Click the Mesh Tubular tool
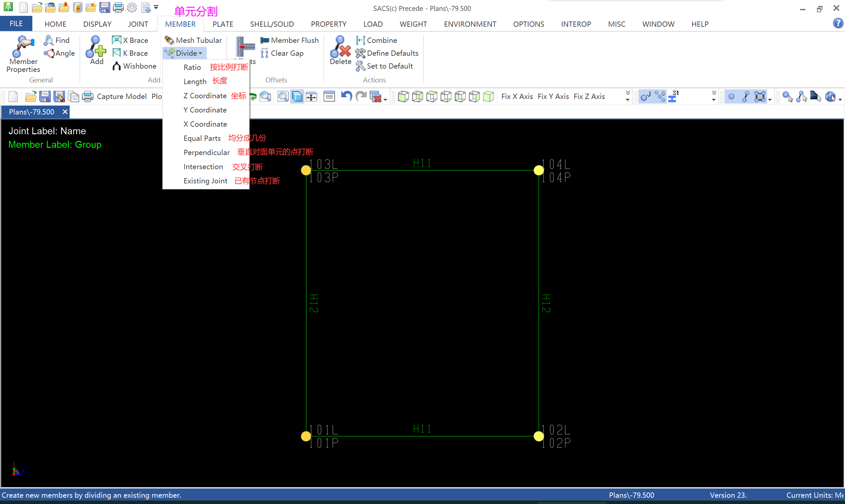The image size is (845, 504). coord(194,41)
